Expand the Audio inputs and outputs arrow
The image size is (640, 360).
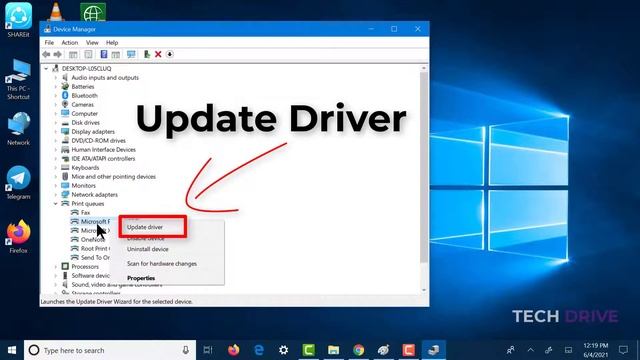(56, 78)
